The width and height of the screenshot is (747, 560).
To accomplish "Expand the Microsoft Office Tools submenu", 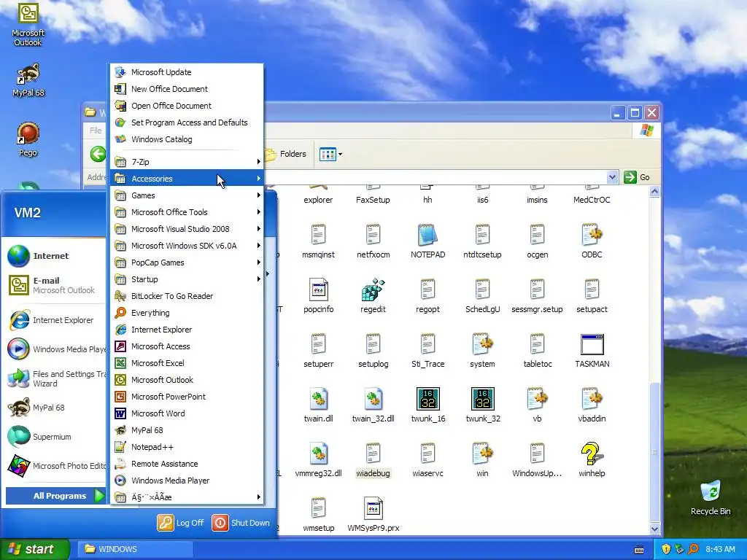I will [187, 212].
